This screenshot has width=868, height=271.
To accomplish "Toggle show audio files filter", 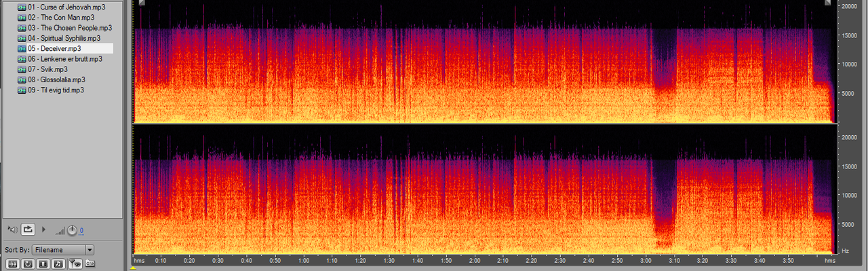I will 13,264.
